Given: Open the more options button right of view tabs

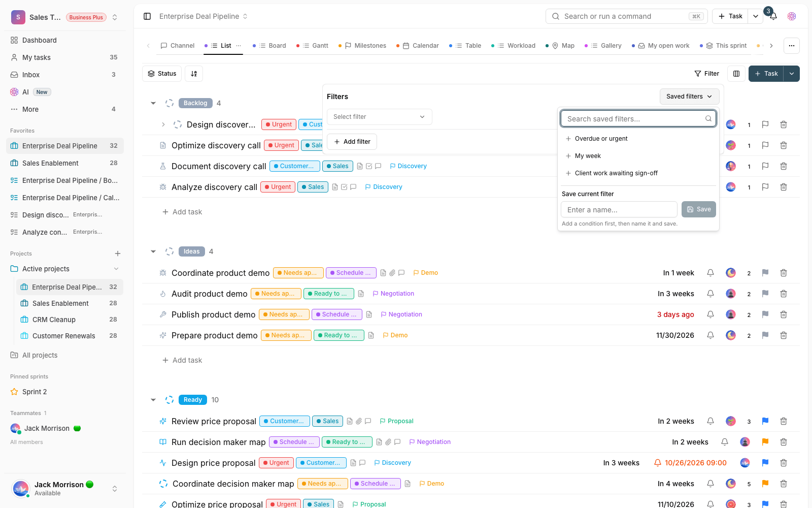Looking at the screenshot, I should coord(792,46).
